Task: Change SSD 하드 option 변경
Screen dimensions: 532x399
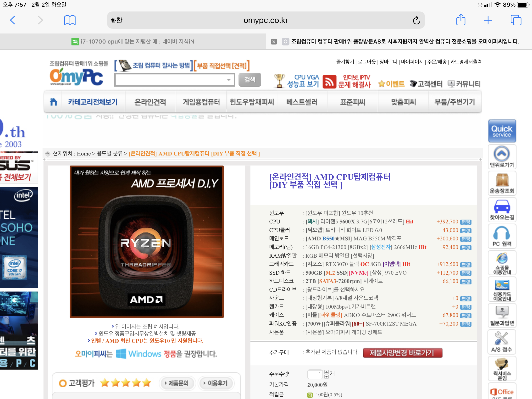Action: pyautogui.click(x=466, y=273)
